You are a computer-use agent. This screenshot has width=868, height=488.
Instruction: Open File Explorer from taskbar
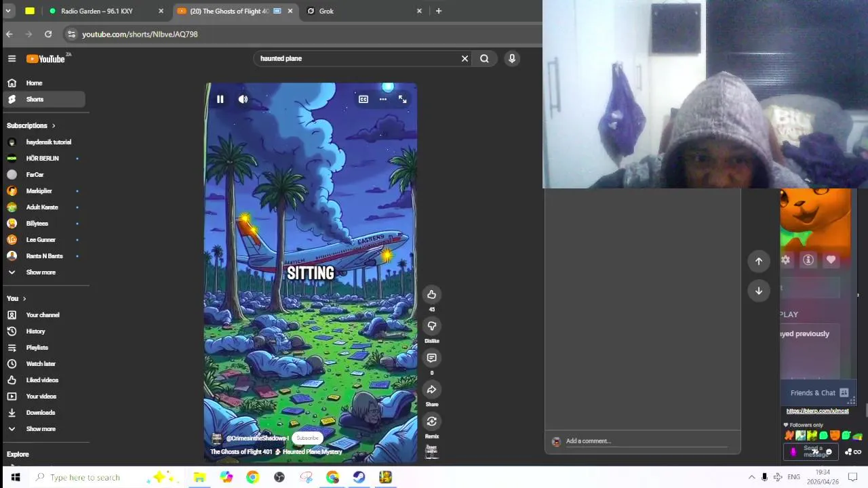click(x=199, y=477)
